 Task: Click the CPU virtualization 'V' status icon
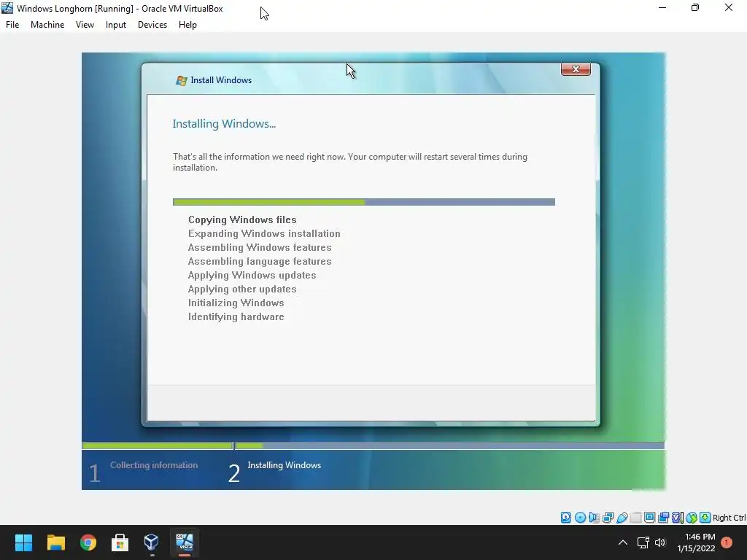678,517
